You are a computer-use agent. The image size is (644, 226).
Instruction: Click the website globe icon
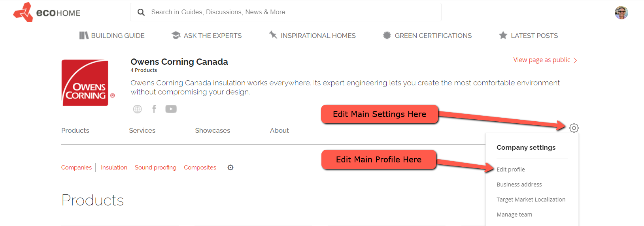tap(137, 109)
